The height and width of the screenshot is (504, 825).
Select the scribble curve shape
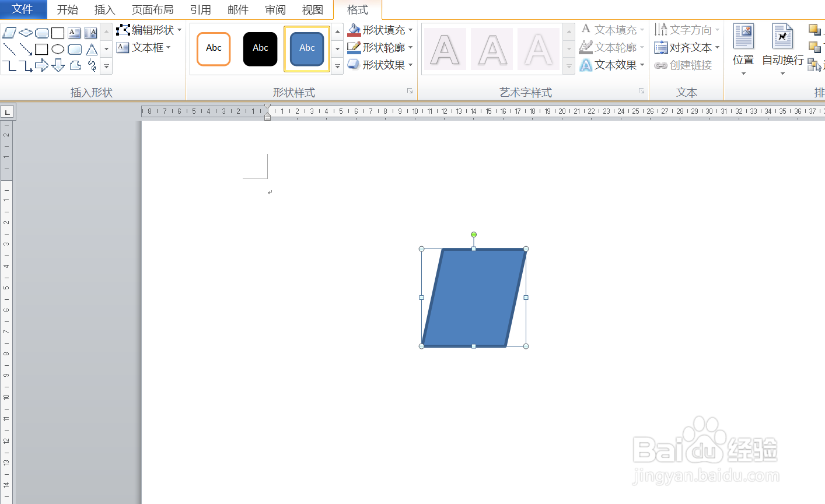point(92,65)
